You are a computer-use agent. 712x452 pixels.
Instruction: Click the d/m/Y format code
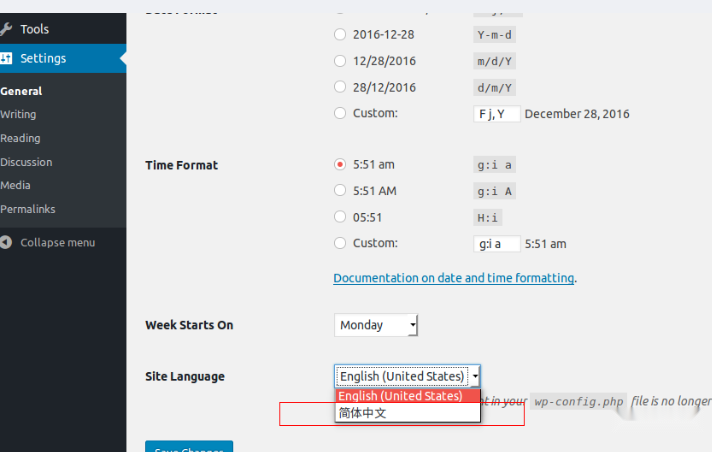[494, 88]
